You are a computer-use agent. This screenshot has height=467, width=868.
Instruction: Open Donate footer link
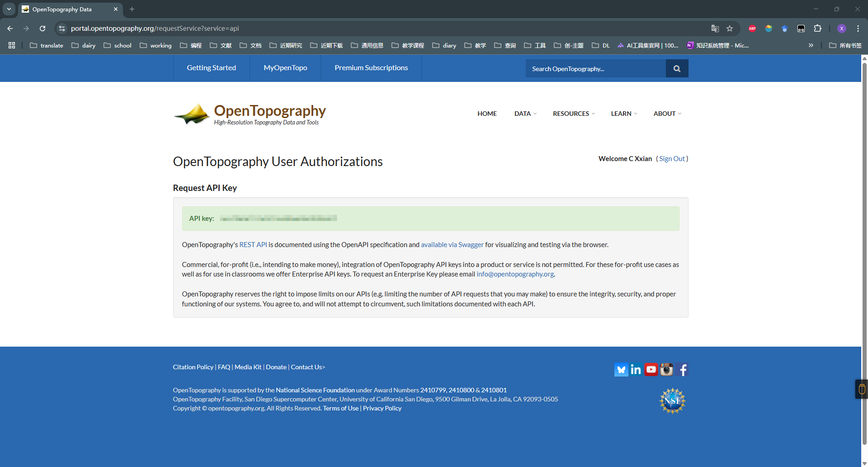point(276,367)
